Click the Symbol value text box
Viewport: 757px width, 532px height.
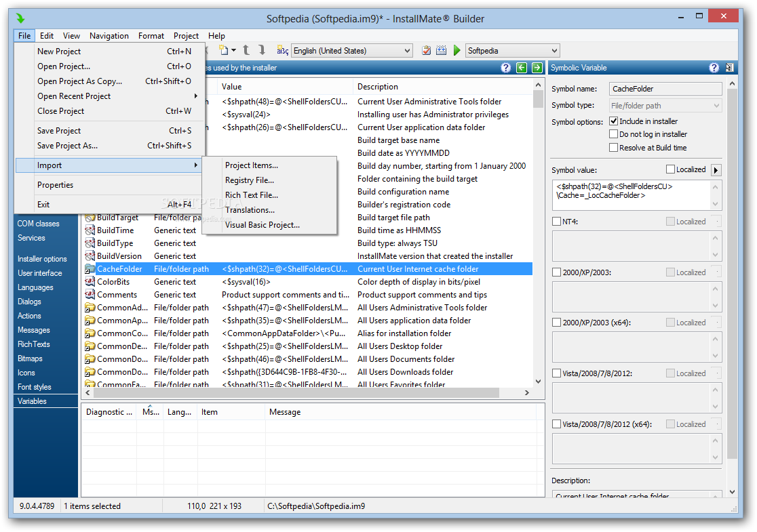point(636,195)
